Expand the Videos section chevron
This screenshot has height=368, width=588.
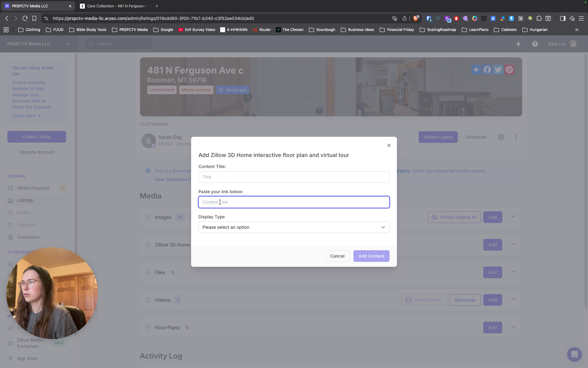513,299
